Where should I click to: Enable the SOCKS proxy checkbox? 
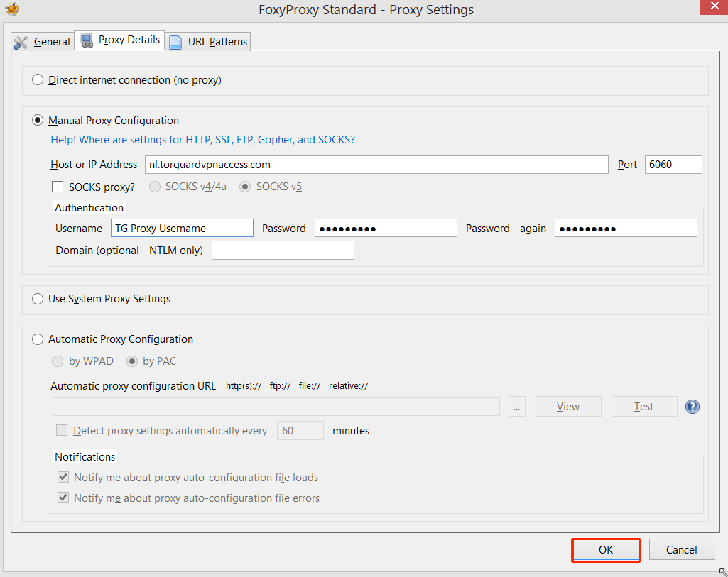coord(58,187)
